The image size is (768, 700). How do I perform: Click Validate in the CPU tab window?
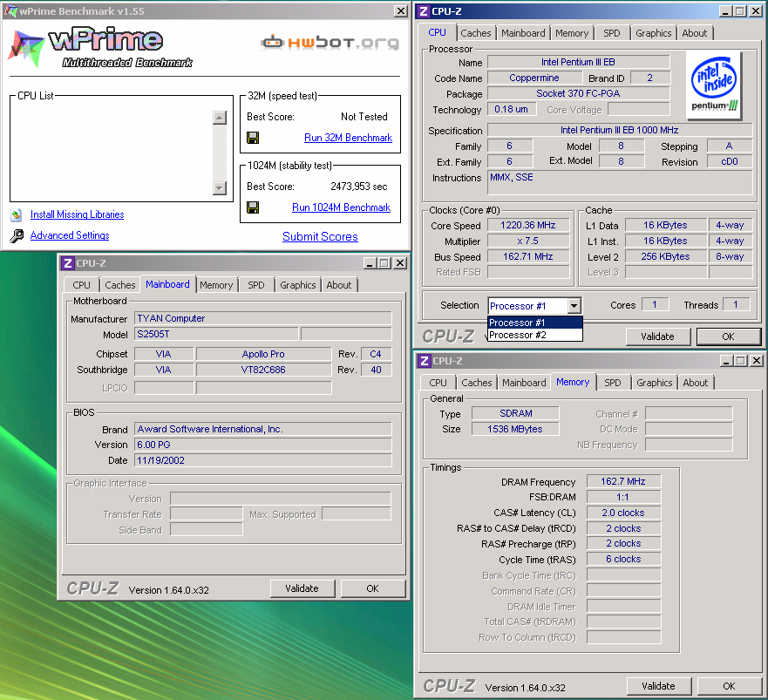click(x=658, y=336)
